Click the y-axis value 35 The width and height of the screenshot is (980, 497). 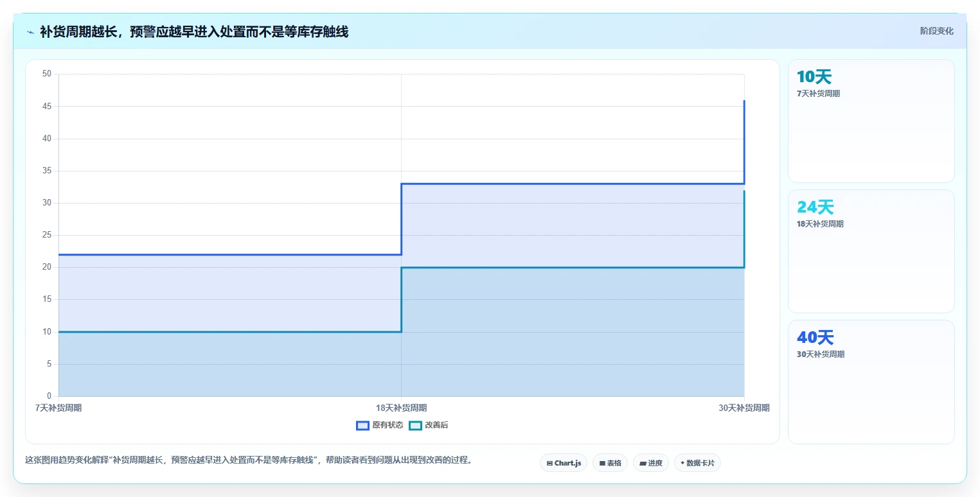tap(47, 171)
